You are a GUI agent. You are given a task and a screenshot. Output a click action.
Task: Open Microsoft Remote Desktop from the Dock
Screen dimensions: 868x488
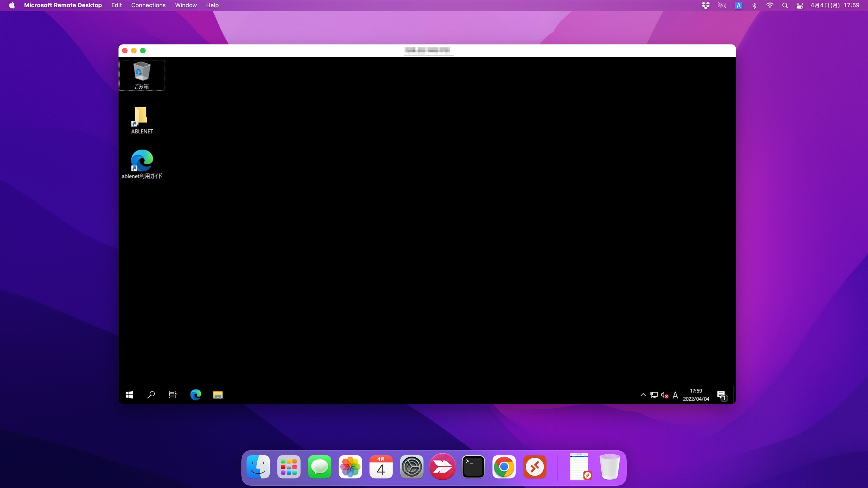coord(534,467)
